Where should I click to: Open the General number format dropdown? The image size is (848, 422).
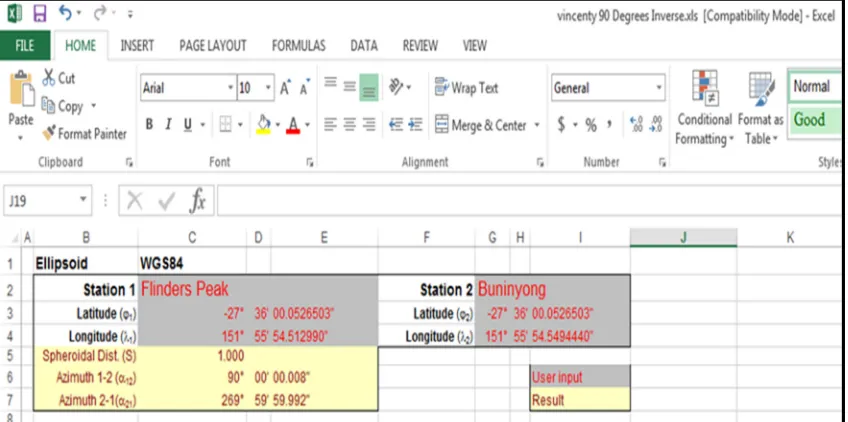click(659, 88)
